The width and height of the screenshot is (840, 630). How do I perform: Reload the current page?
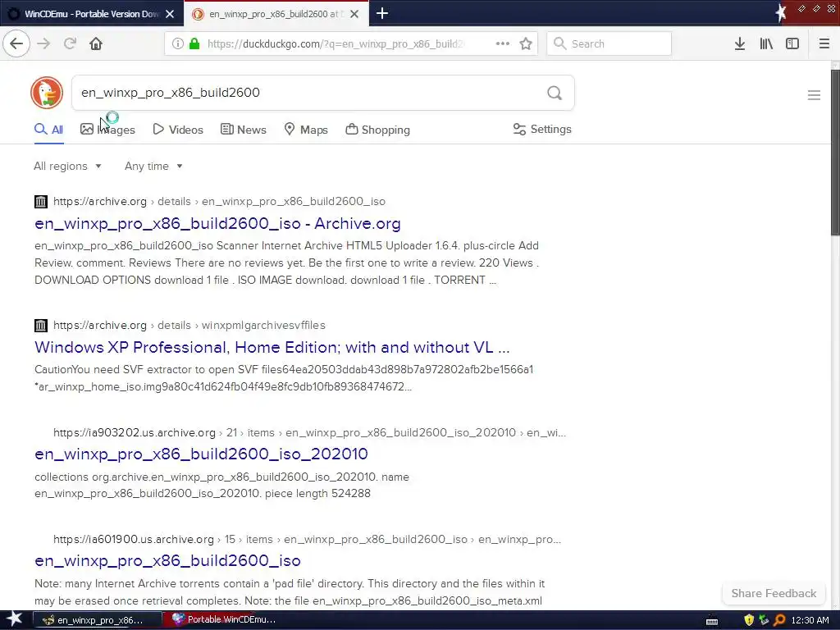tap(70, 43)
